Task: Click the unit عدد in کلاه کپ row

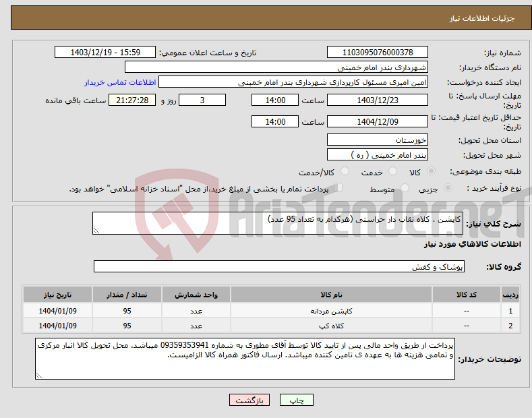Action: pyautogui.click(x=196, y=326)
